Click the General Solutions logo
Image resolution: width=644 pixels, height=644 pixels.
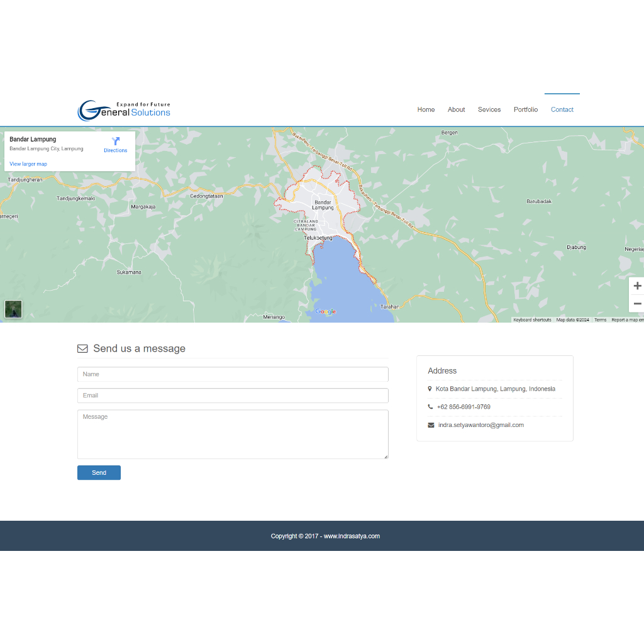click(x=124, y=110)
